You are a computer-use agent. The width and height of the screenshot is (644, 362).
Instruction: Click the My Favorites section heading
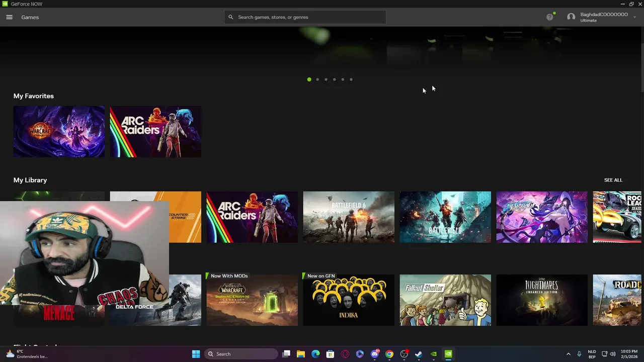point(34,96)
